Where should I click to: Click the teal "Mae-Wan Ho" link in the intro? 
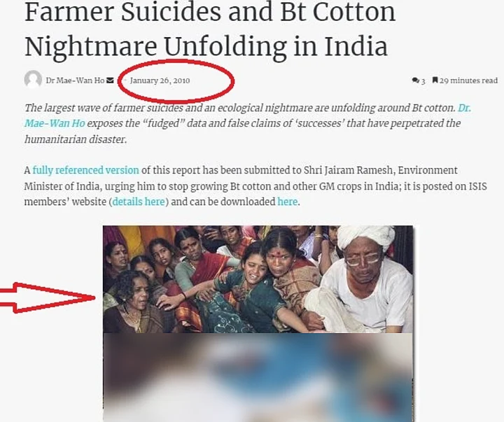[x=55, y=123]
